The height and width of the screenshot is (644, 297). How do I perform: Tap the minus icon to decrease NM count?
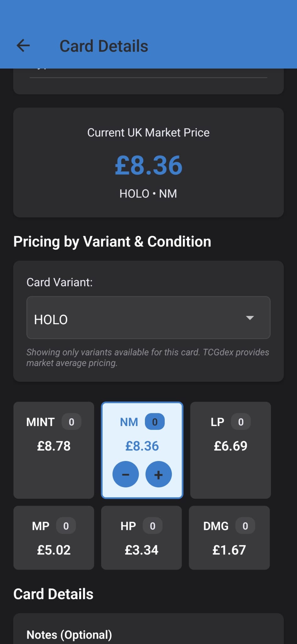pyautogui.click(x=126, y=475)
